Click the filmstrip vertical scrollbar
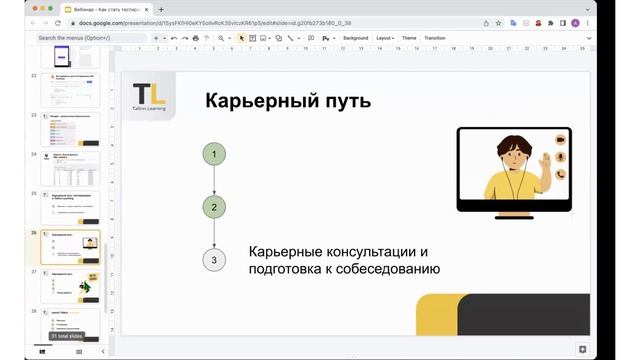Screen dimensions: 640x360 click(106, 278)
